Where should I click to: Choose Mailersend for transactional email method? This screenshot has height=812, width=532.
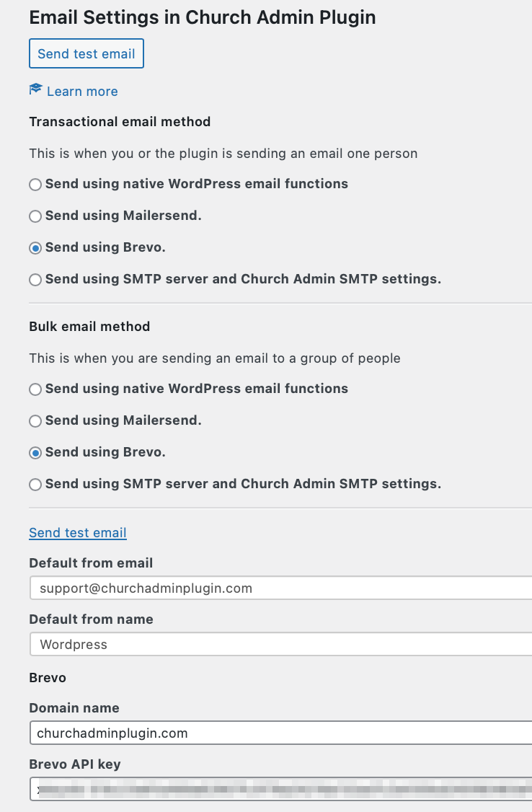[x=35, y=216]
